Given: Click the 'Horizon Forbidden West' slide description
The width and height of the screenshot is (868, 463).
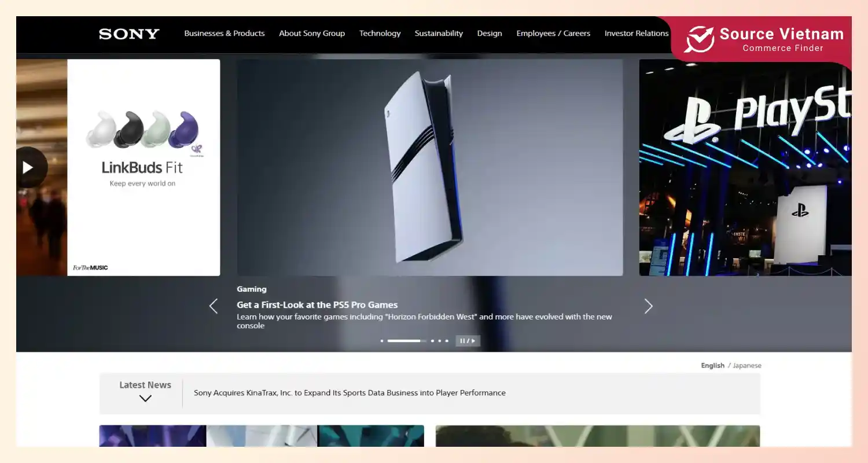Looking at the screenshot, I should [x=424, y=321].
